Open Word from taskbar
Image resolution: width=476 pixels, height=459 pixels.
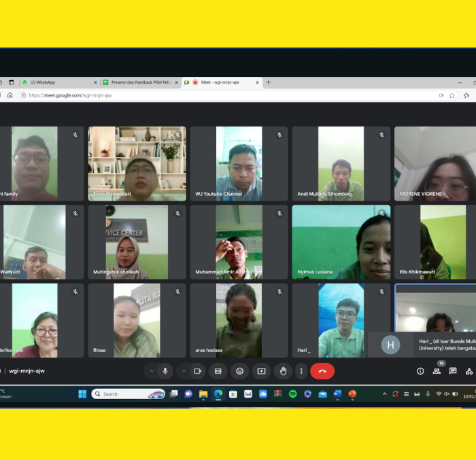coord(337,394)
